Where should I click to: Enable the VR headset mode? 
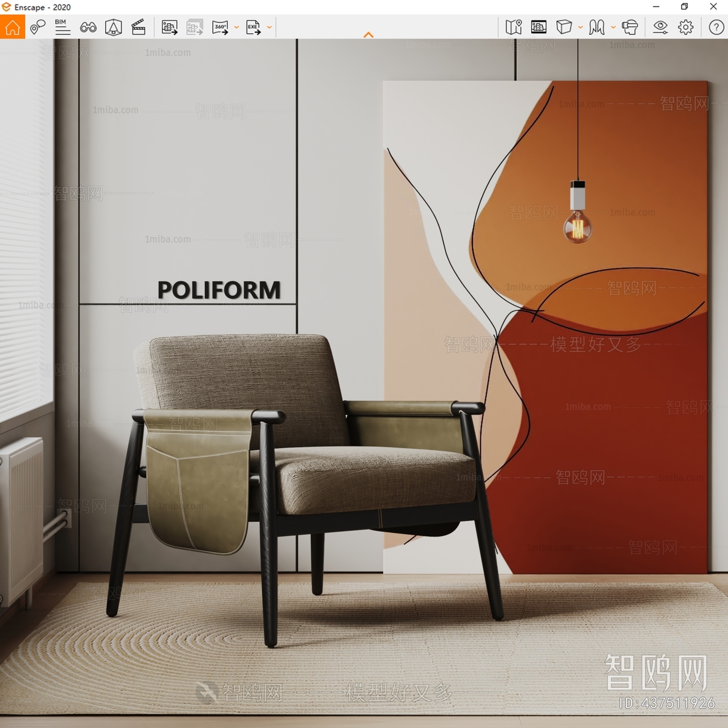point(630,27)
